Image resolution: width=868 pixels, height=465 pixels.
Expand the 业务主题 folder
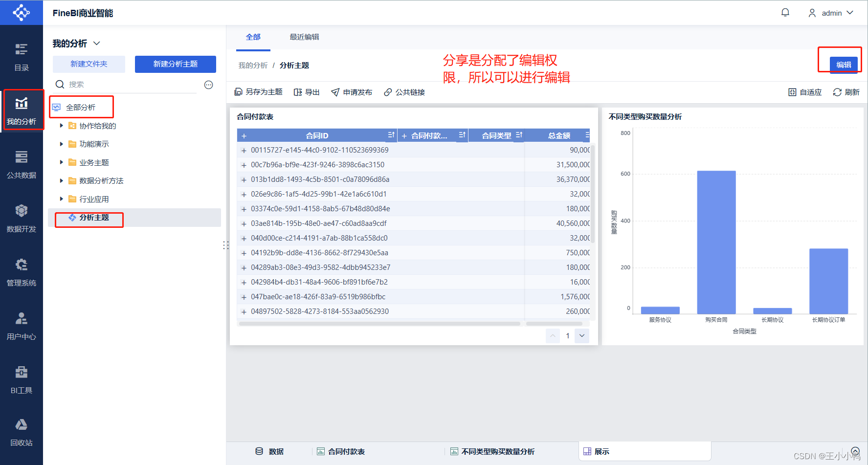(61, 162)
